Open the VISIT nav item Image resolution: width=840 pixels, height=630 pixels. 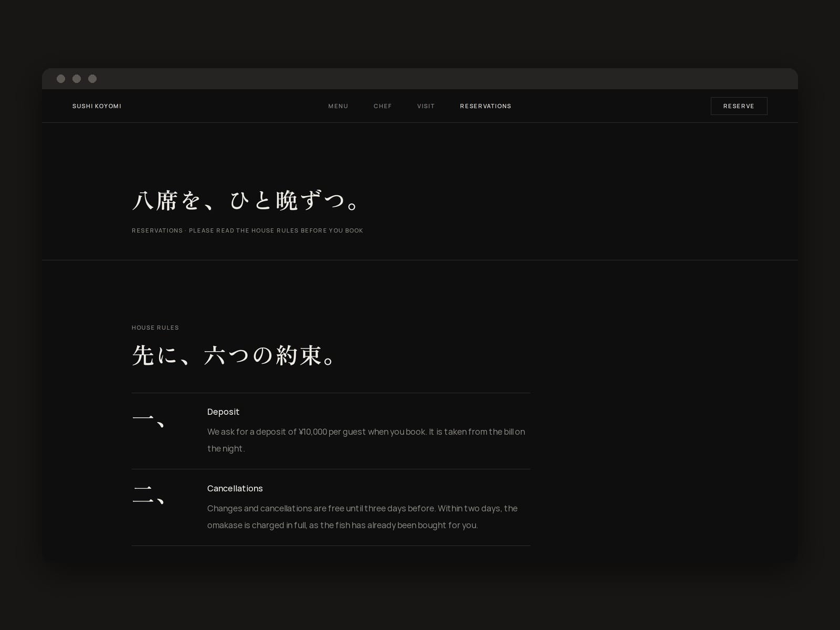click(426, 106)
